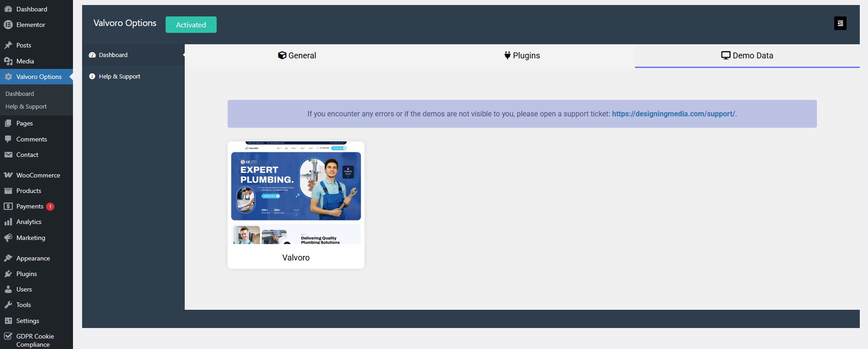This screenshot has height=349, width=868.
Task: Go to Settings in admin menu
Action: (x=27, y=321)
